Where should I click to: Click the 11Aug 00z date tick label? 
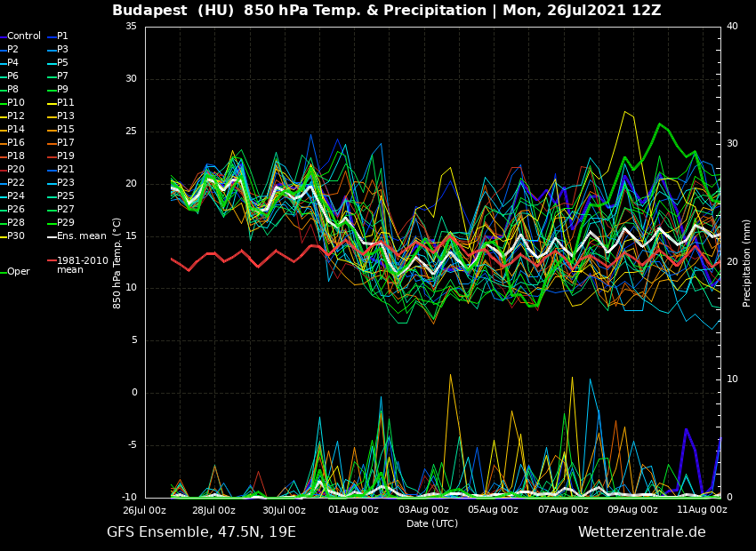[702, 510]
